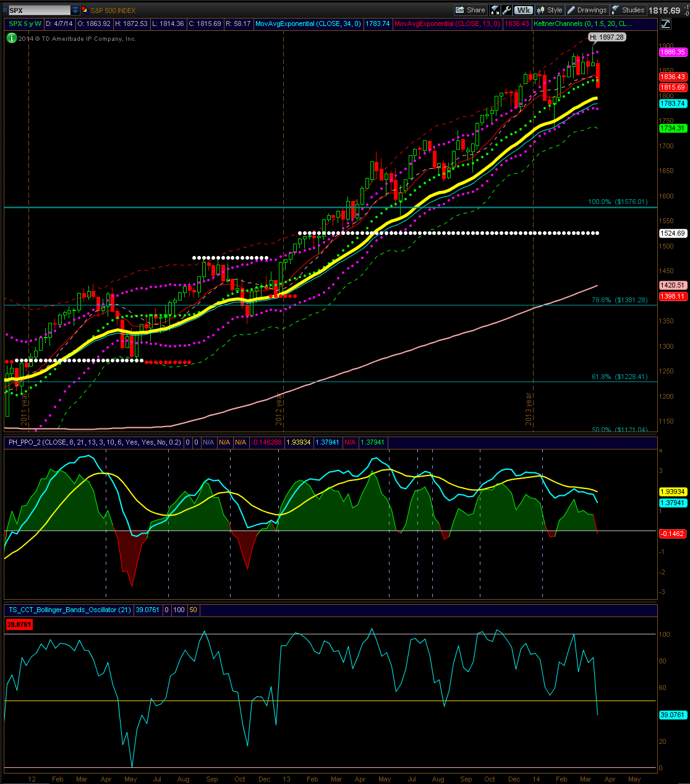
Task: Open chart settings wrench icon
Action: coord(507,10)
